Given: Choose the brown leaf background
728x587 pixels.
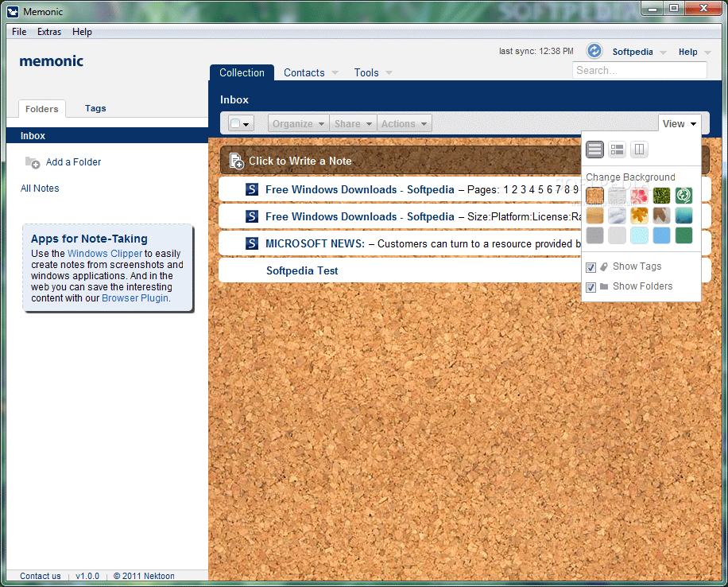Looking at the screenshot, I should coord(661,216).
